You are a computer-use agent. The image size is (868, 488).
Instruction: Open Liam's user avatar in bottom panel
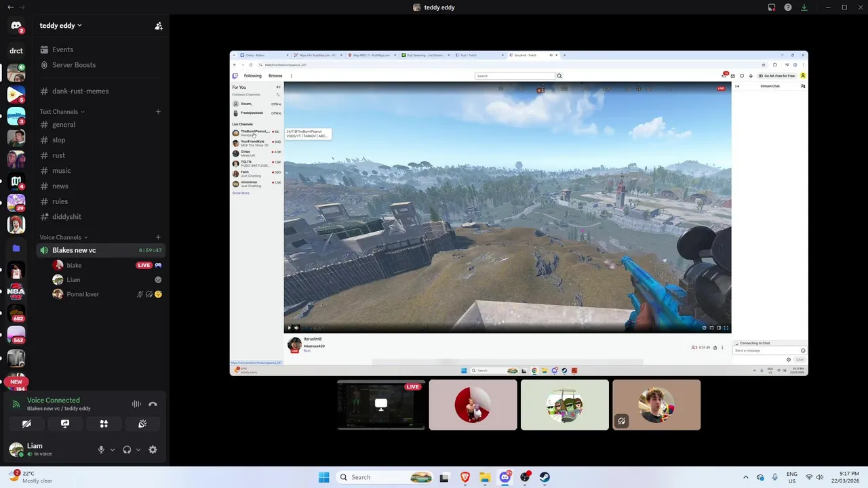point(16,449)
